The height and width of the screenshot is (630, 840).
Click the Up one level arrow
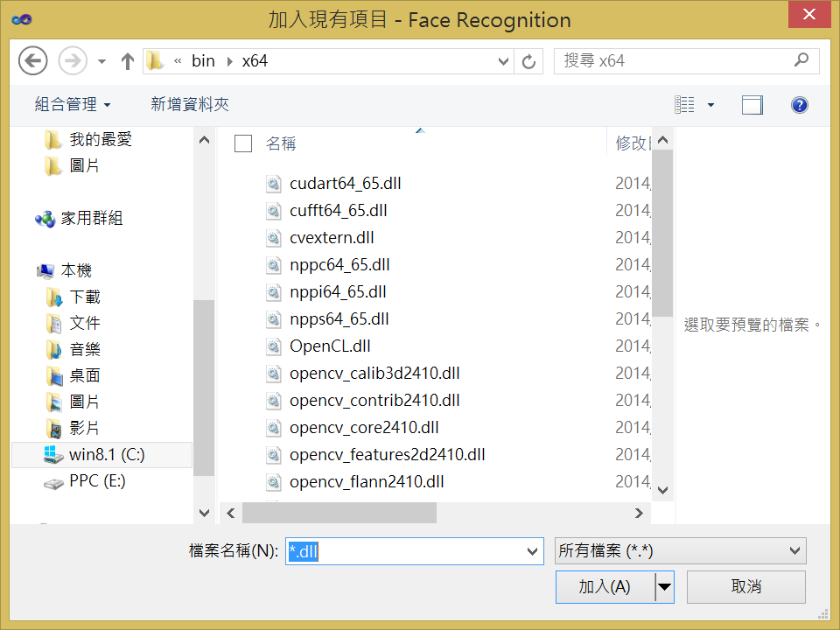[128, 61]
